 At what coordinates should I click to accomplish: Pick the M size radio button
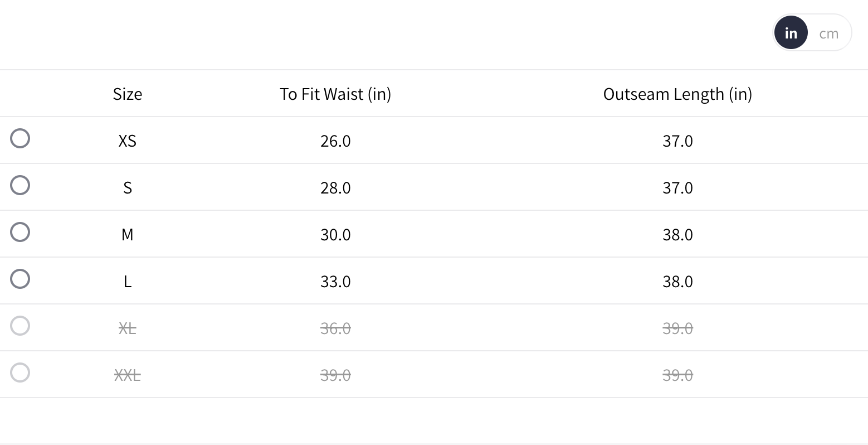point(20,232)
